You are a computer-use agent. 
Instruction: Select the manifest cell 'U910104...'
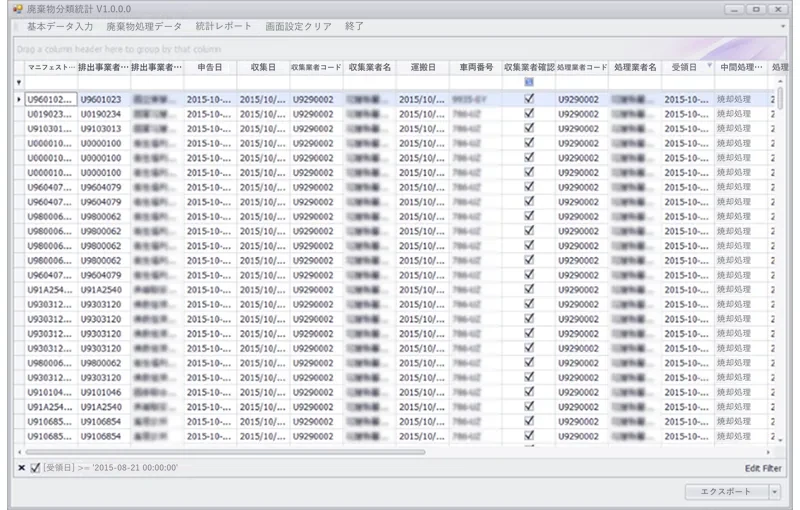coord(51,392)
